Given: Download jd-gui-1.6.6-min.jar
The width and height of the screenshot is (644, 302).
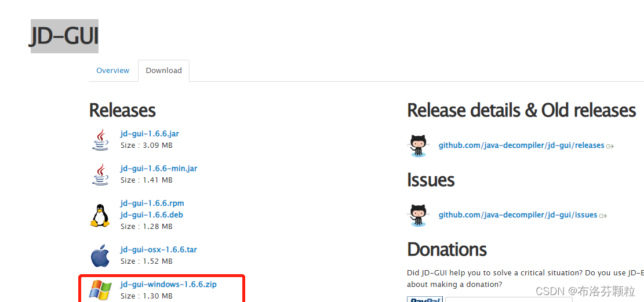Looking at the screenshot, I should [159, 169].
